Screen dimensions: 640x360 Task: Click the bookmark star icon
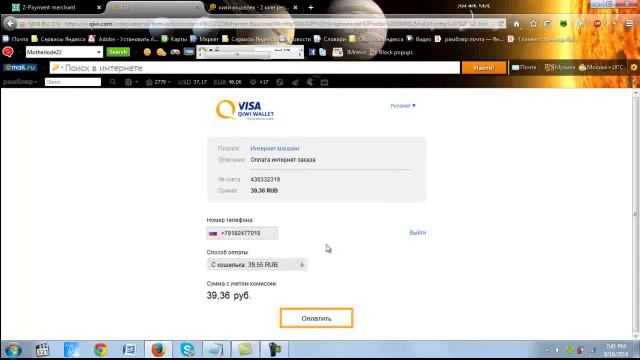(x=533, y=24)
